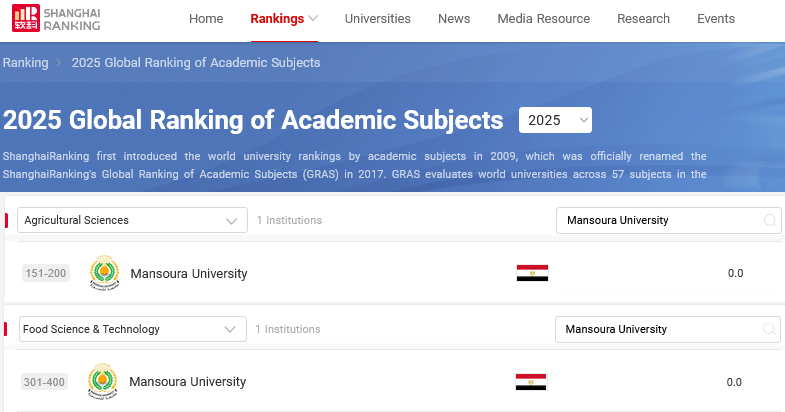Navigate to the Events page

tap(715, 19)
